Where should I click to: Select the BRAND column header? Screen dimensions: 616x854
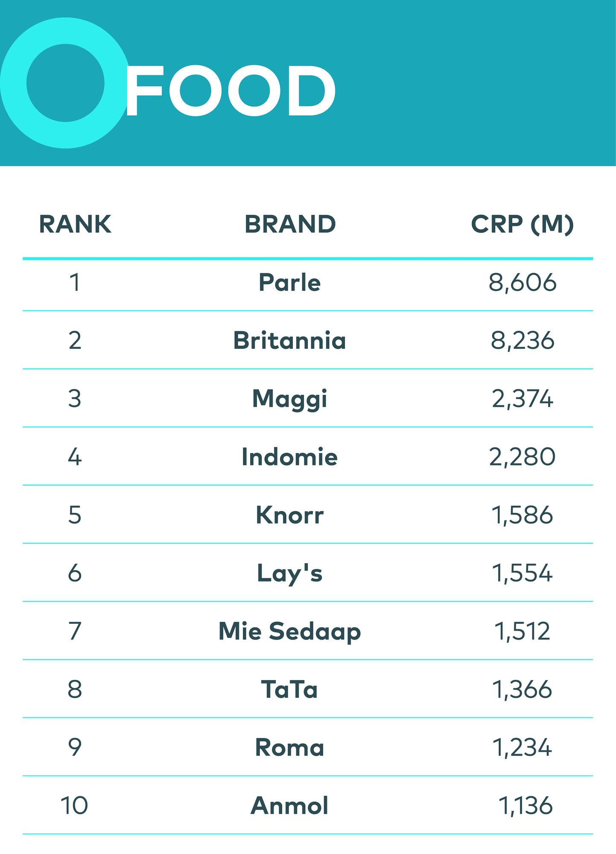290,224
